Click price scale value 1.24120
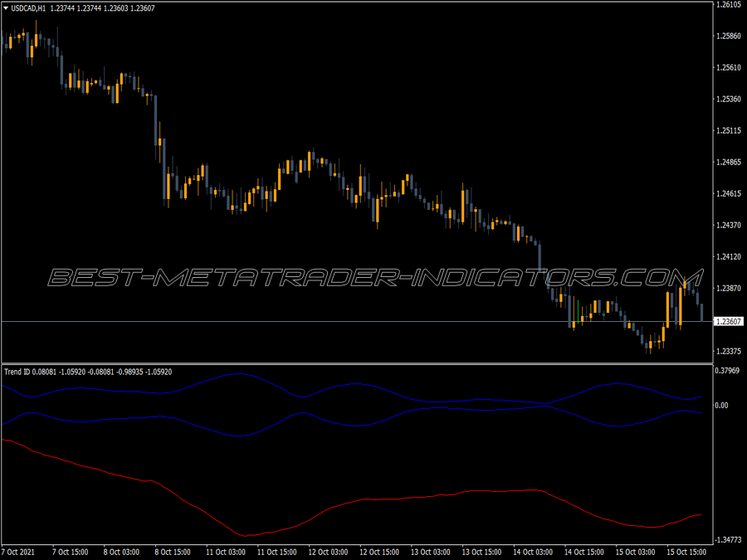The height and width of the screenshot is (560, 747). pos(729,256)
